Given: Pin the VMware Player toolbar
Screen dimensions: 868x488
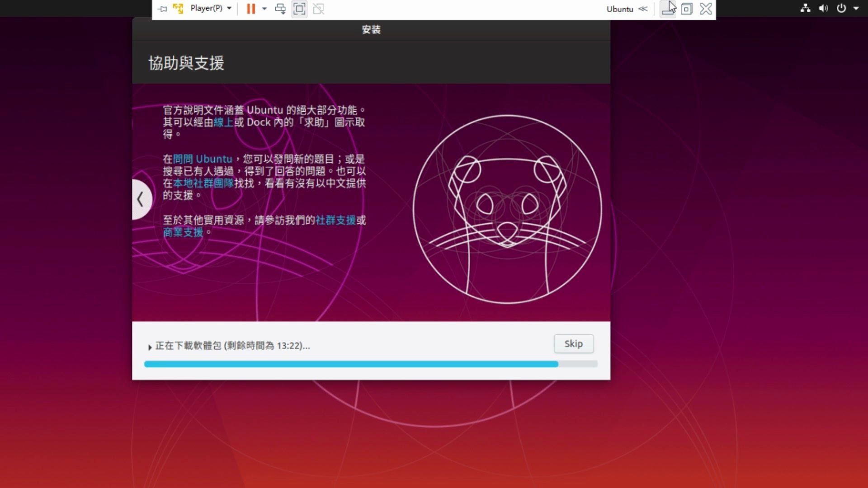Looking at the screenshot, I should [x=161, y=9].
